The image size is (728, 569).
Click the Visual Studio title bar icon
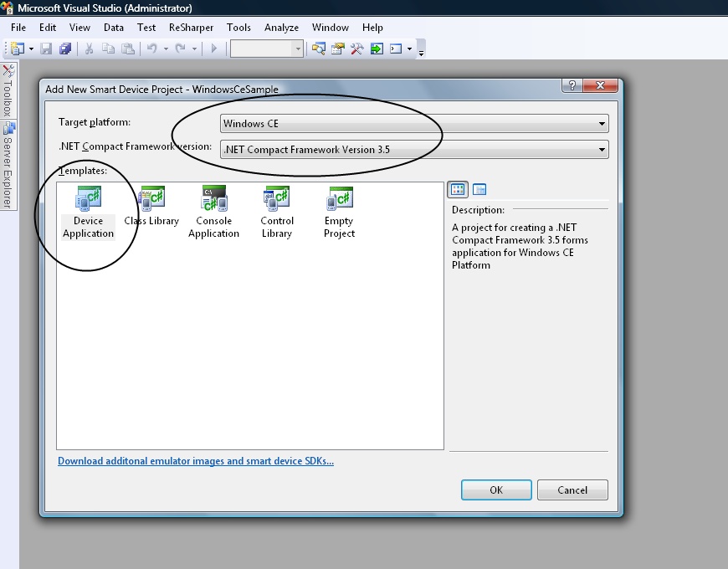coord(8,8)
